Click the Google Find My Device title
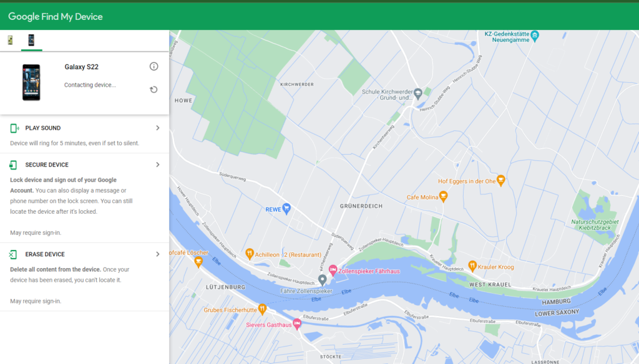Image resolution: width=639 pixels, height=364 pixels. click(56, 17)
